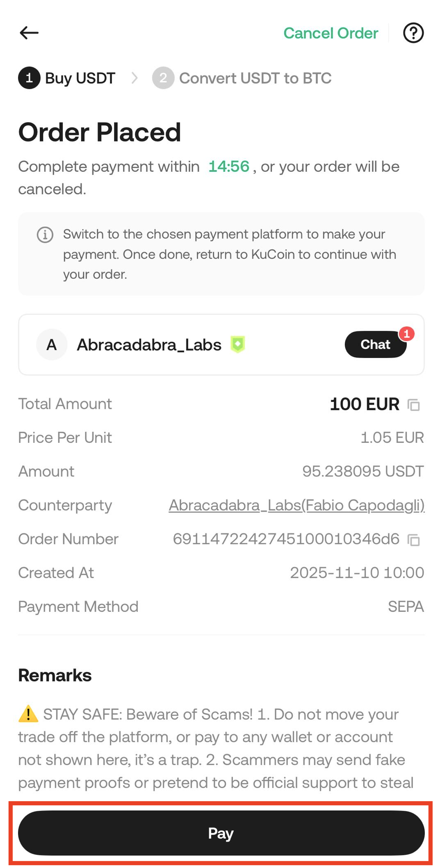Tap the Remarks heading
Screen dimensions: 440x868
point(55,675)
